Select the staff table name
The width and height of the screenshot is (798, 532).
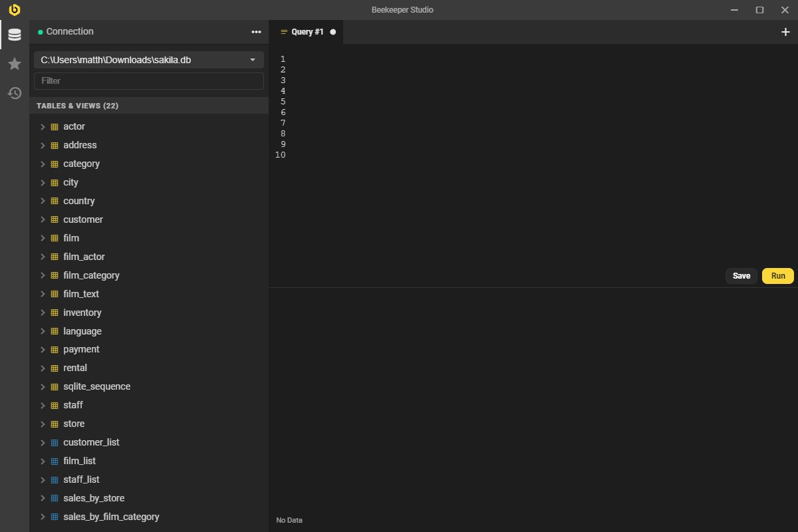(73, 406)
